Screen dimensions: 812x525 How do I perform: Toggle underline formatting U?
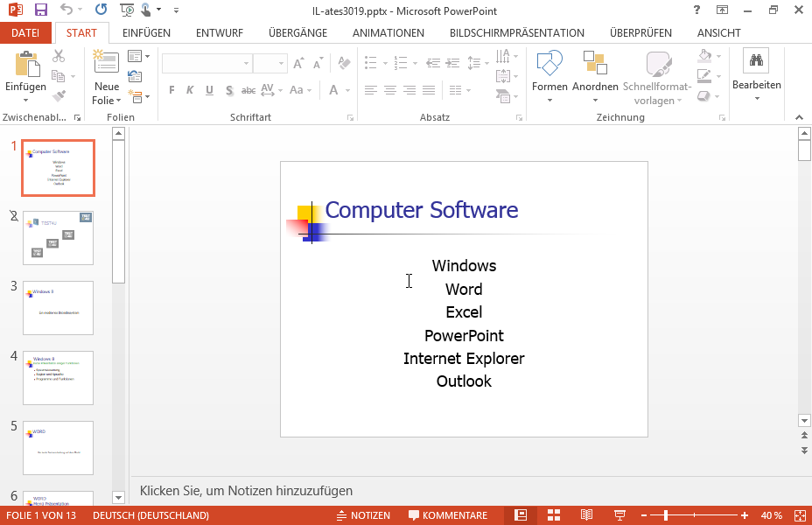click(209, 91)
